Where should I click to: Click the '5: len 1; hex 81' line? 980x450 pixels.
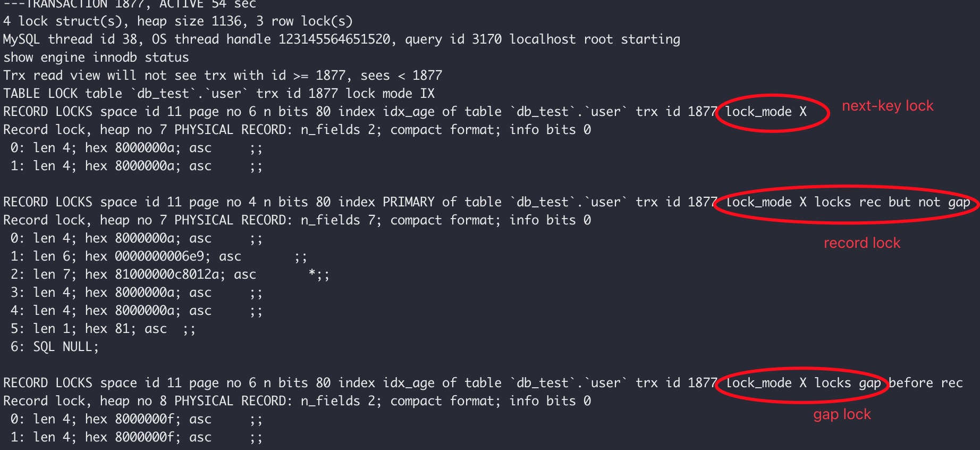pyautogui.click(x=103, y=329)
